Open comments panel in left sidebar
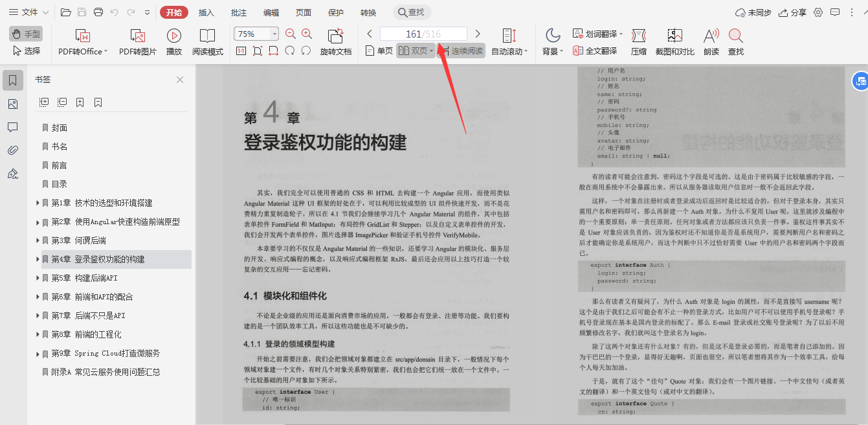Screen dimensions: 868x425 [x=12, y=127]
